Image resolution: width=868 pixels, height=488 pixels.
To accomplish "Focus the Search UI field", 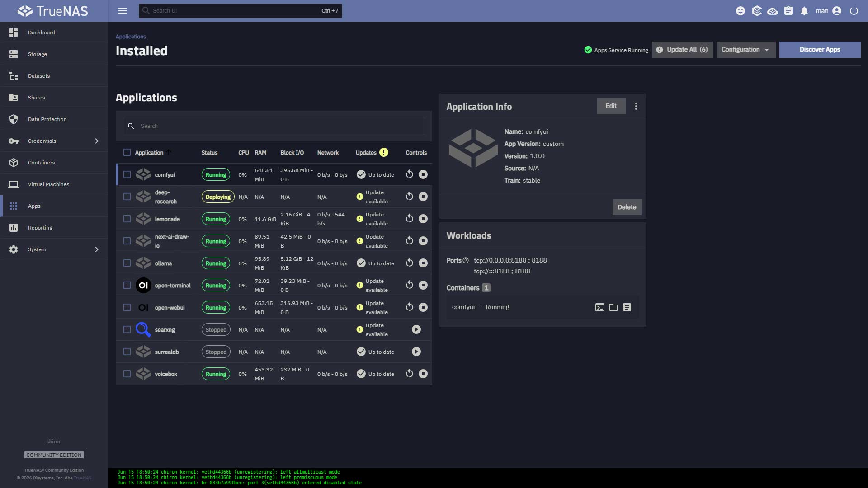I will (240, 11).
